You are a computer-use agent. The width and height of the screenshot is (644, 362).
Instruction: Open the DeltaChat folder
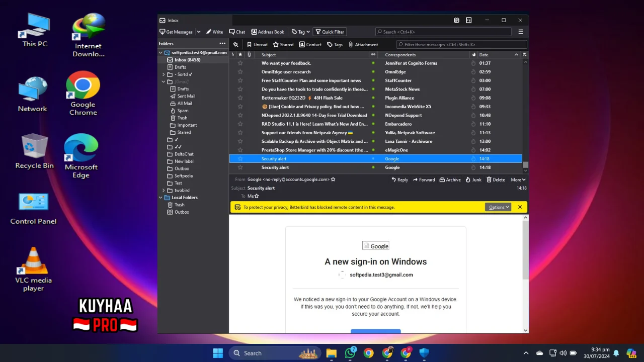184,154
